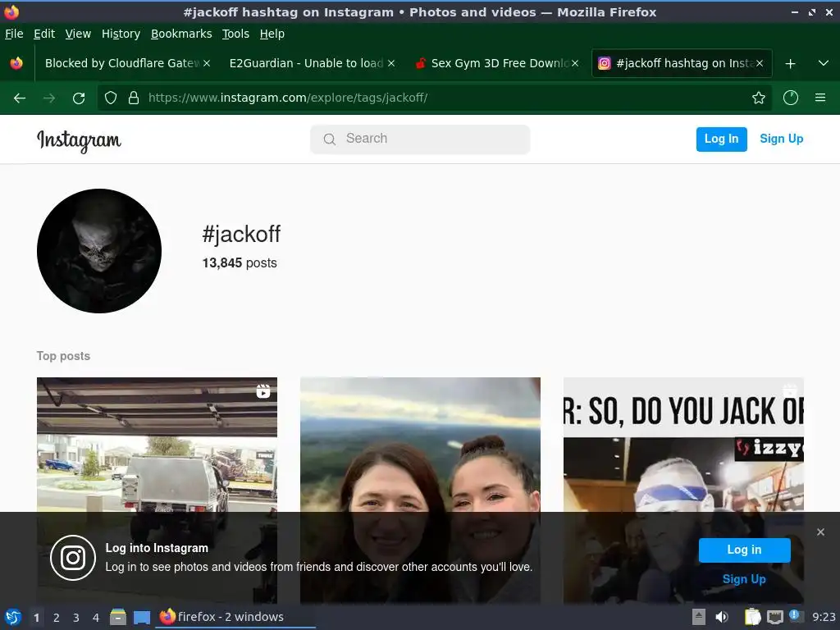
Task: Click the show desktop taskbar icon
Action: coord(141,617)
